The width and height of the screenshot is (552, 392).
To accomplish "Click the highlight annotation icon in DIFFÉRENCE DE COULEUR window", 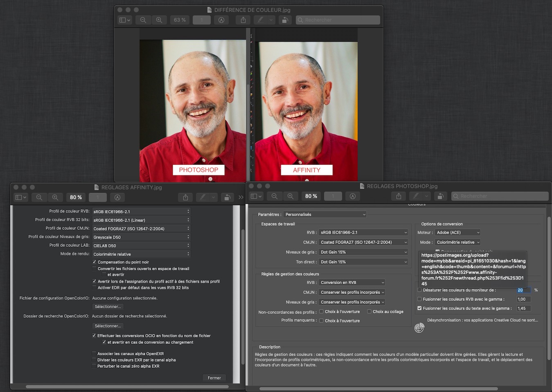I will click(221, 20).
